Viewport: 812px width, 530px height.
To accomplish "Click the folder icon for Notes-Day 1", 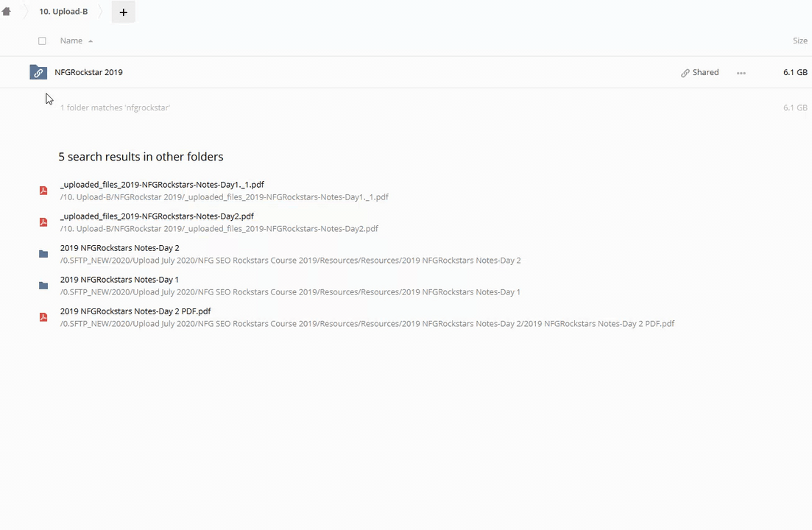I will 43,286.
